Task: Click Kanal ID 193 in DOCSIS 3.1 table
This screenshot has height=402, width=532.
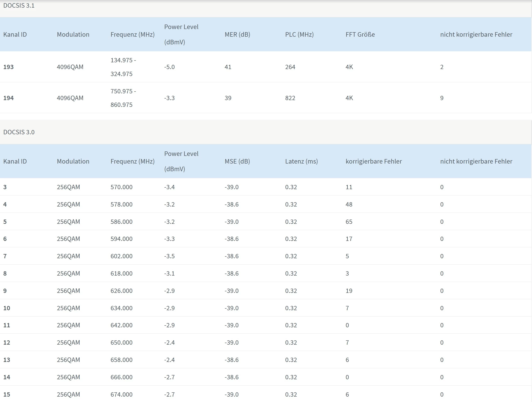Action: pos(8,67)
